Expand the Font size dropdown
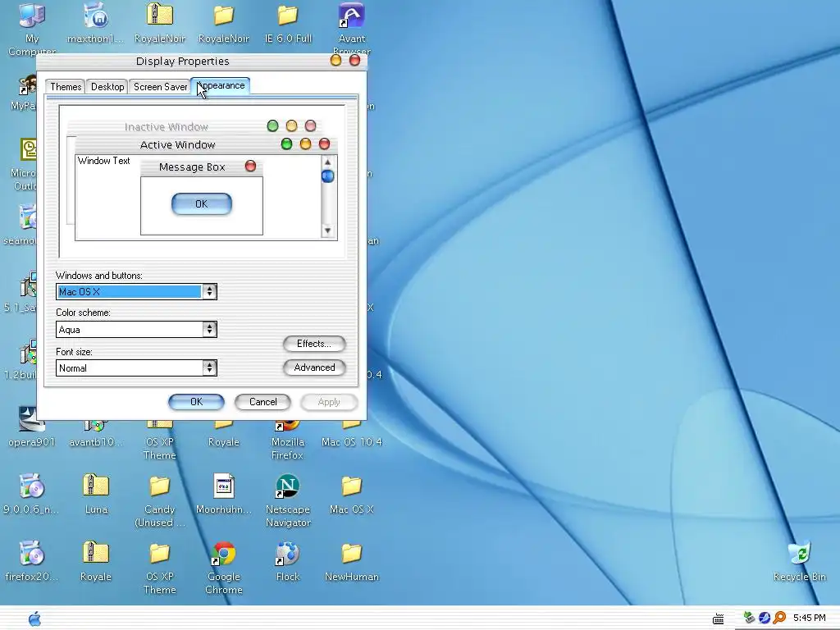This screenshot has height=630, width=840. pos(209,367)
